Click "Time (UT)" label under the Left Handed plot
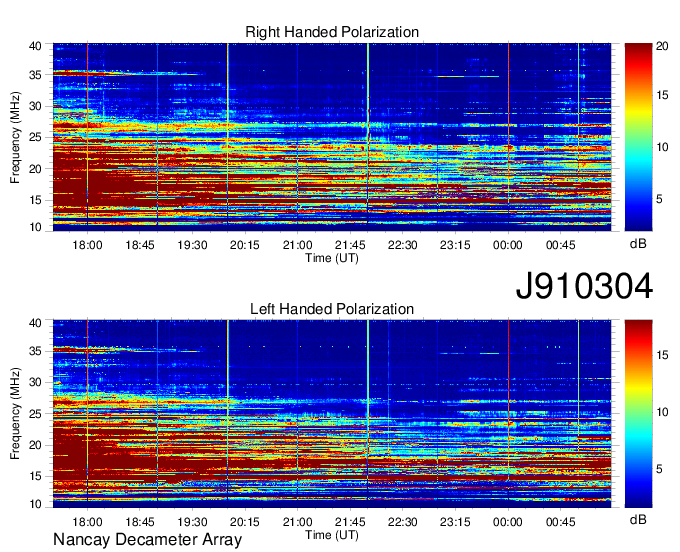 tap(332, 535)
